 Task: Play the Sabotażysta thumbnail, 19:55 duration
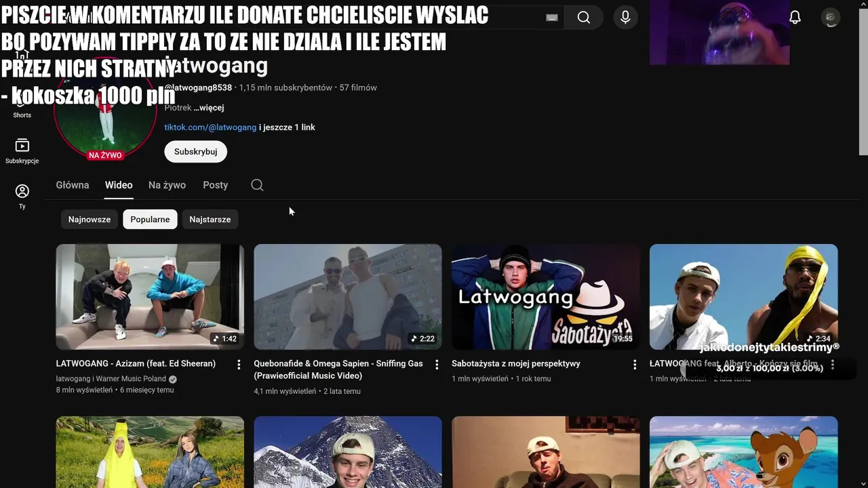click(x=546, y=297)
